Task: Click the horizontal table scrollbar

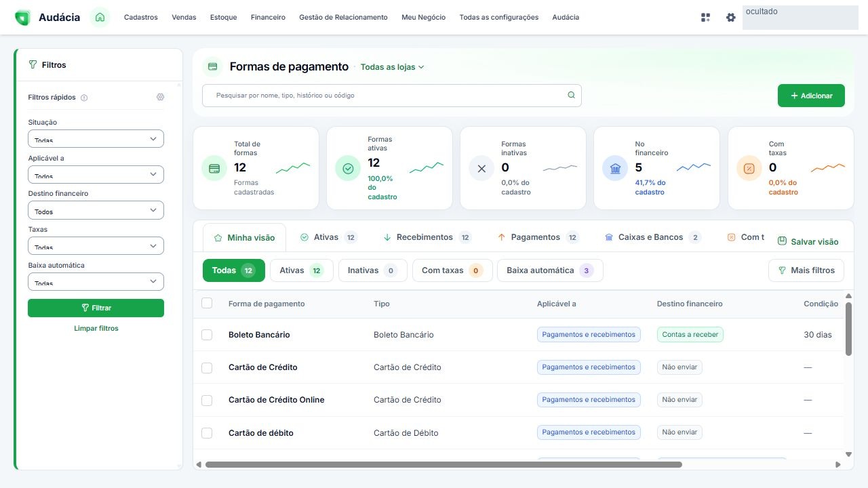Action: 443,465
